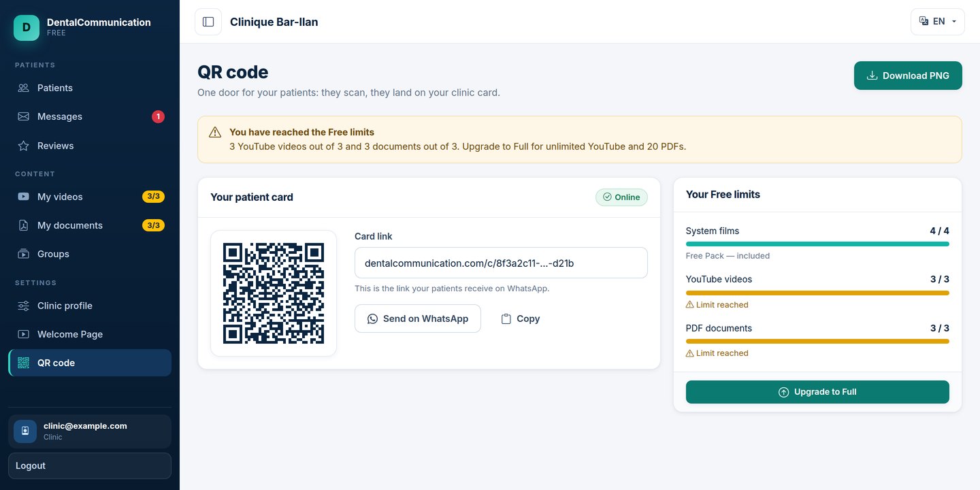
Task: Select the QR code menu item
Action: 90,363
